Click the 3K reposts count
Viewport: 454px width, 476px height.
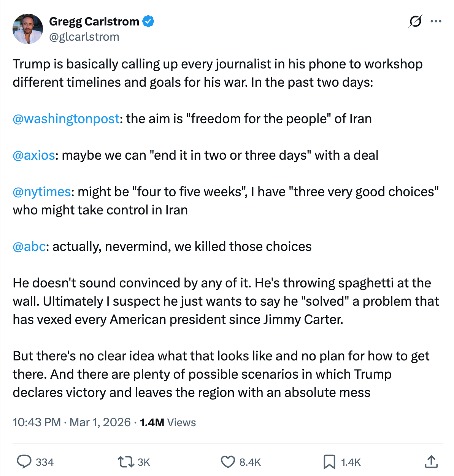click(x=144, y=462)
